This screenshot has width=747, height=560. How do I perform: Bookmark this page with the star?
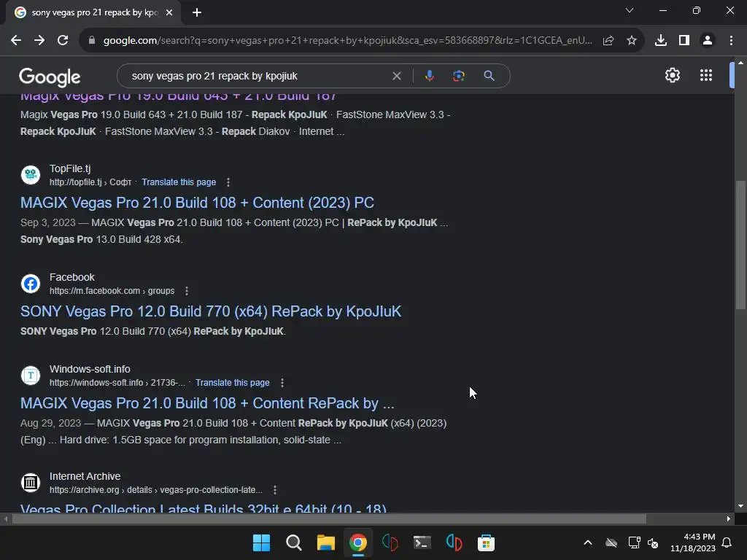[632, 41]
